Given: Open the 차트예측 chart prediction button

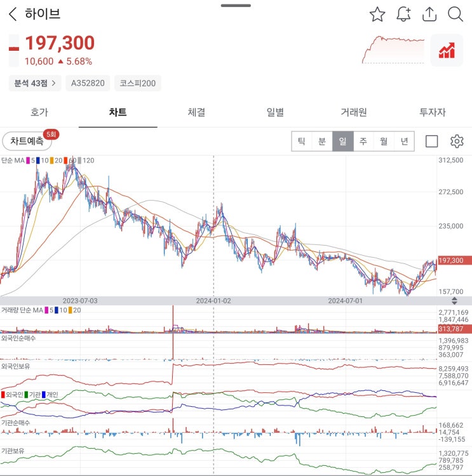Looking at the screenshot, I should click(27, 141).
